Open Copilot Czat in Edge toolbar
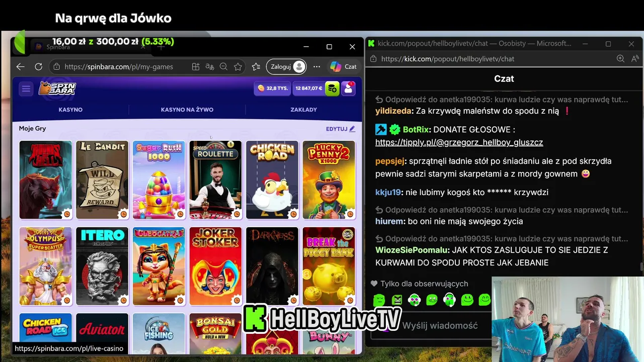 344,66
